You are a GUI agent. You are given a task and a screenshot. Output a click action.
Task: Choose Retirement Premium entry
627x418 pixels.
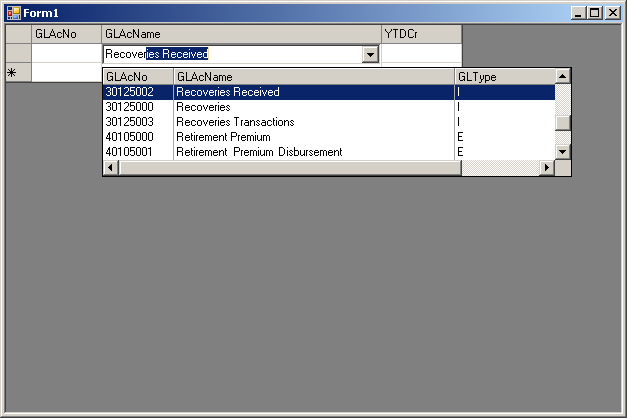click(x=223, y=137)
